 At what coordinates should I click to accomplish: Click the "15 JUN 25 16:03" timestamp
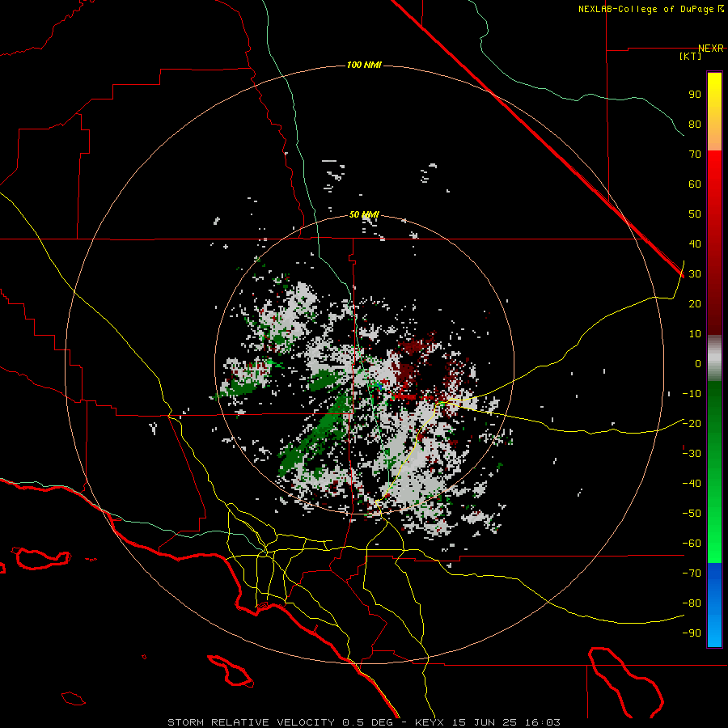(x=506, y=722)
